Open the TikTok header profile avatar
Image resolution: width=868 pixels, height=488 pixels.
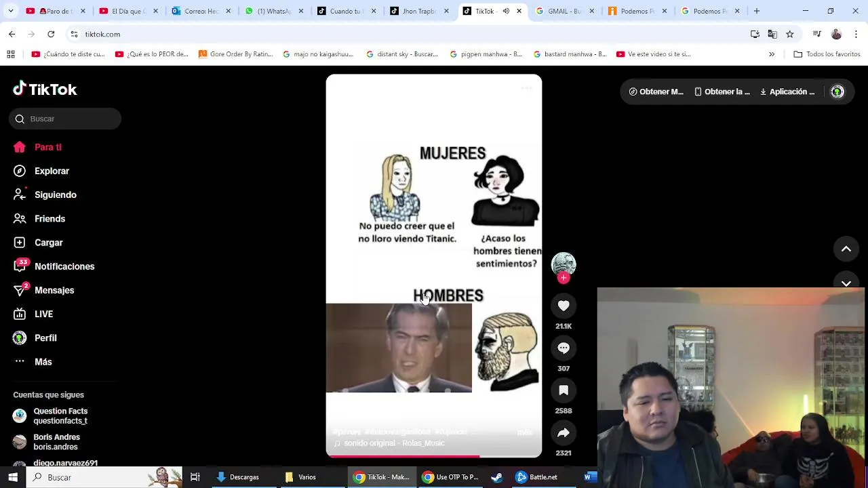pyautogui.click(x=837, y=91)
